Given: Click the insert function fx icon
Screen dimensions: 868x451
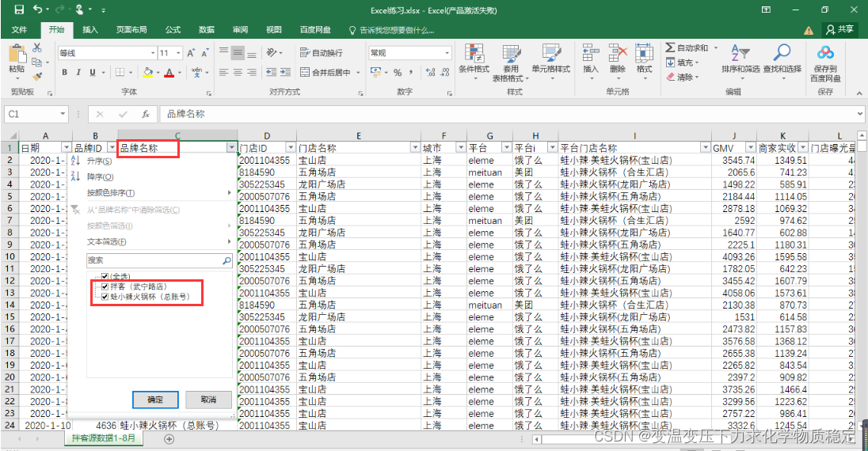Looking at the screenshot, I should pyautogui.click(x=146, y=114).
